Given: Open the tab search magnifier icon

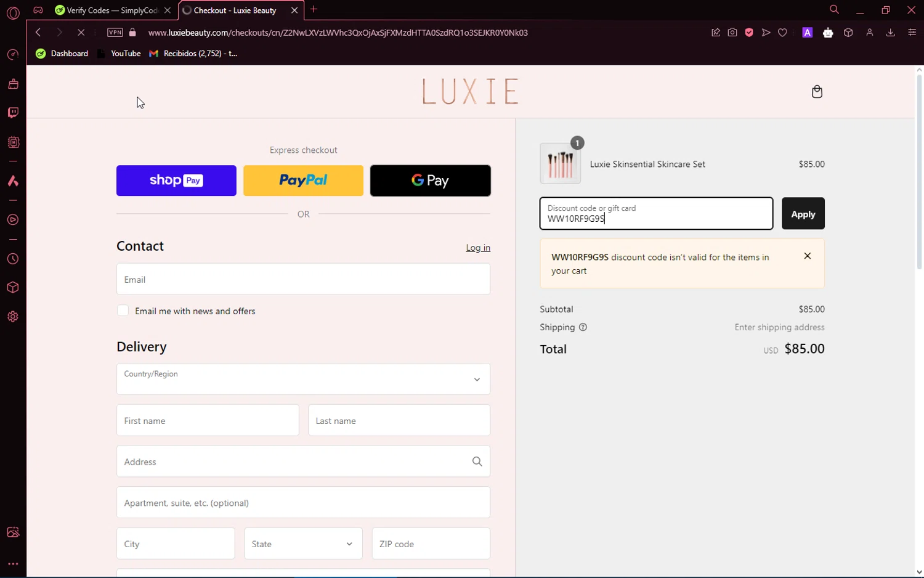Looking at the screenshot, I should (x=834, y=10).
